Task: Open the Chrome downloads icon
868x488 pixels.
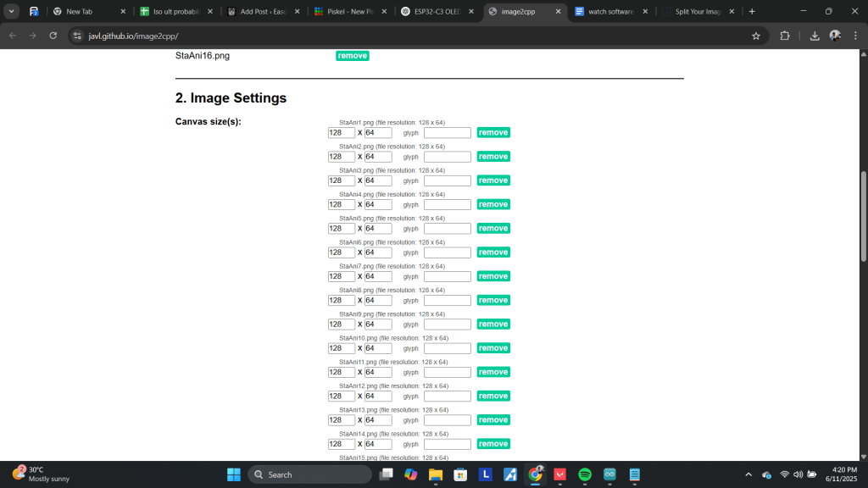Action: pos(815,36)
